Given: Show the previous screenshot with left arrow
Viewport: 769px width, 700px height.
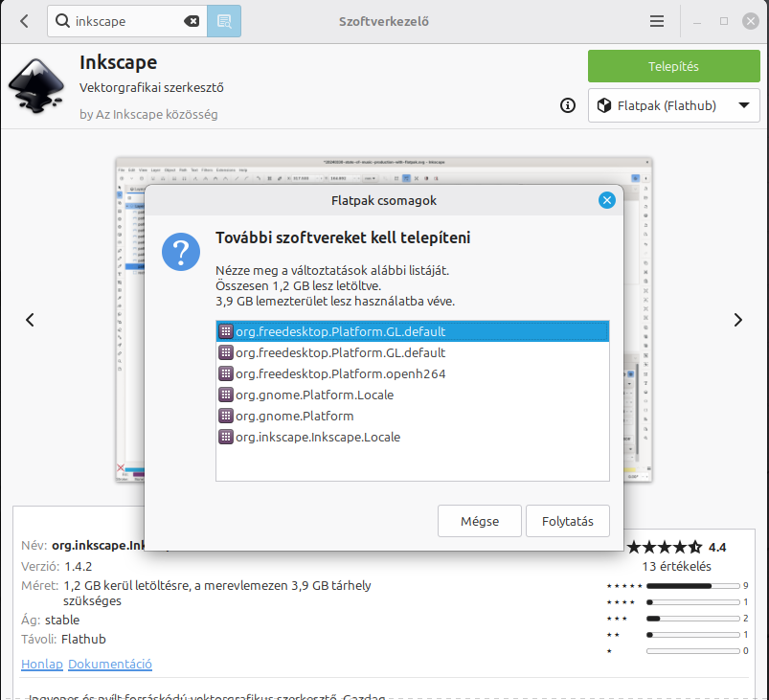Looking at the screenshot, I should pos(30,320).
